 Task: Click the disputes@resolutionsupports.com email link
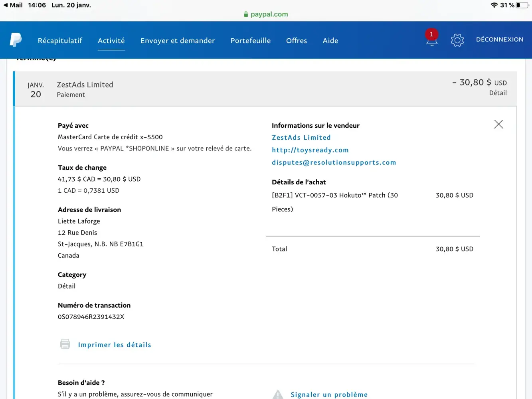[334, 162]
